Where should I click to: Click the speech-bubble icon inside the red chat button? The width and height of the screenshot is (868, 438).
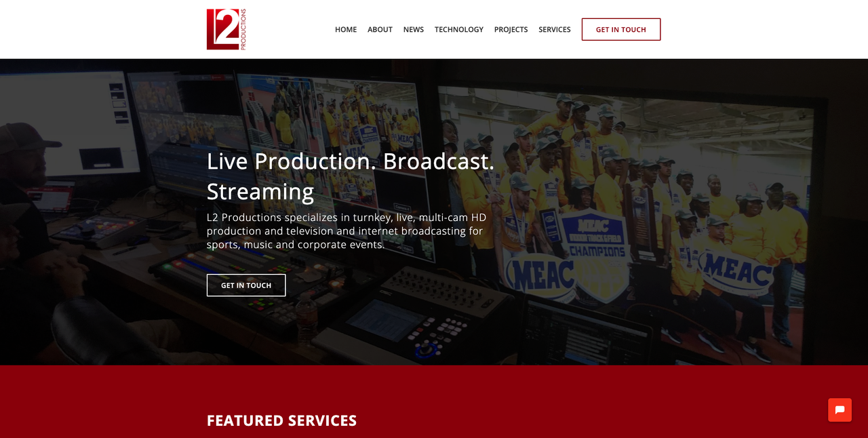(x=840, y=410)
